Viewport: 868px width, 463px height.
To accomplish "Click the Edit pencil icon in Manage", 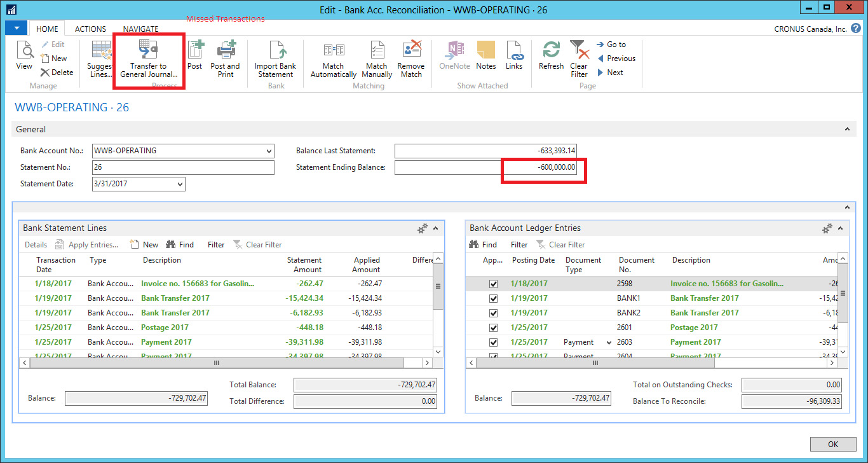I will pos(44,45).
